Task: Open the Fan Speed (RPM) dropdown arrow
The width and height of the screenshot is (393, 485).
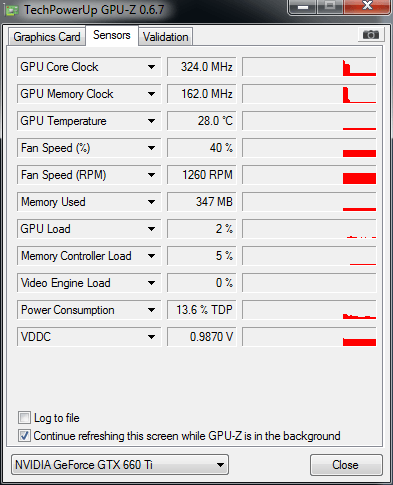Action: [x=151, y=175]
